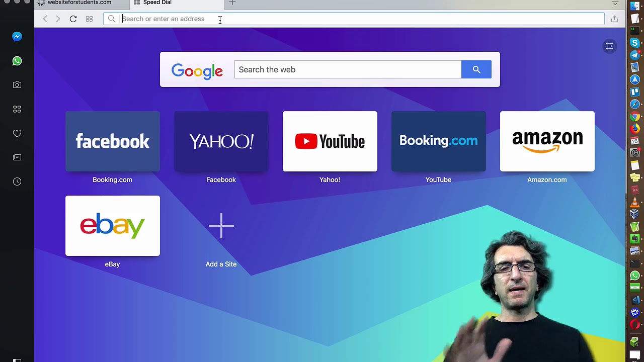Screen dimensions: 644x362
Task: Open Evernote from the dock
Action: pyautogui.click(x=635, y=239)
